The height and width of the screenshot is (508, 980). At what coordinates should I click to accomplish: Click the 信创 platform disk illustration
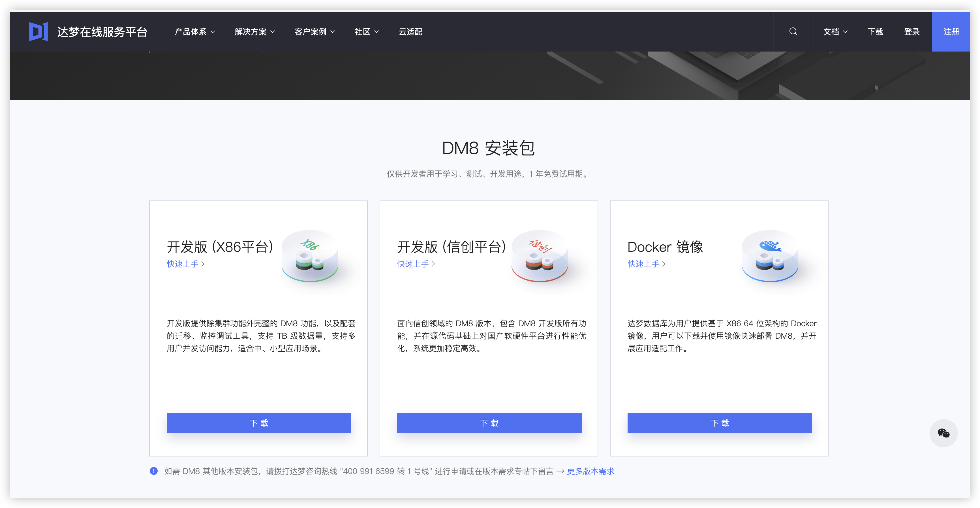540,256
